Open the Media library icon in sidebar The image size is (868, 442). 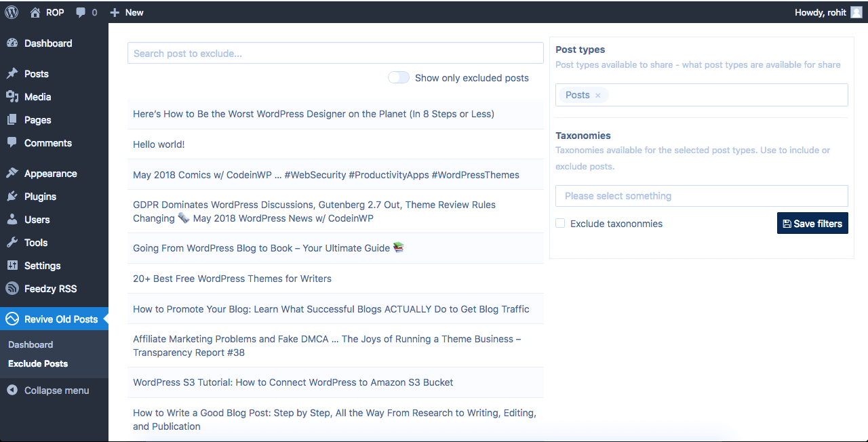[12, 97]
